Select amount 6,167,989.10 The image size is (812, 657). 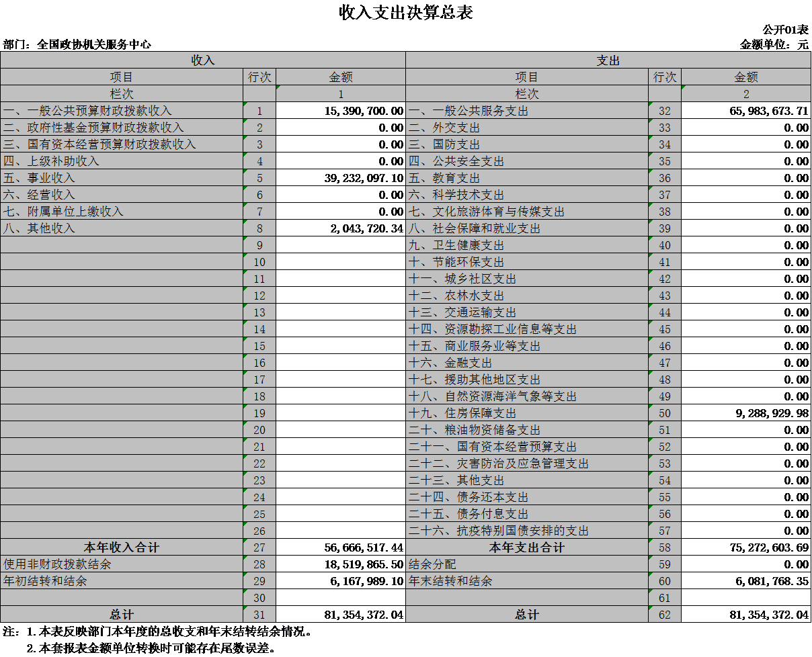coord(341,581)
